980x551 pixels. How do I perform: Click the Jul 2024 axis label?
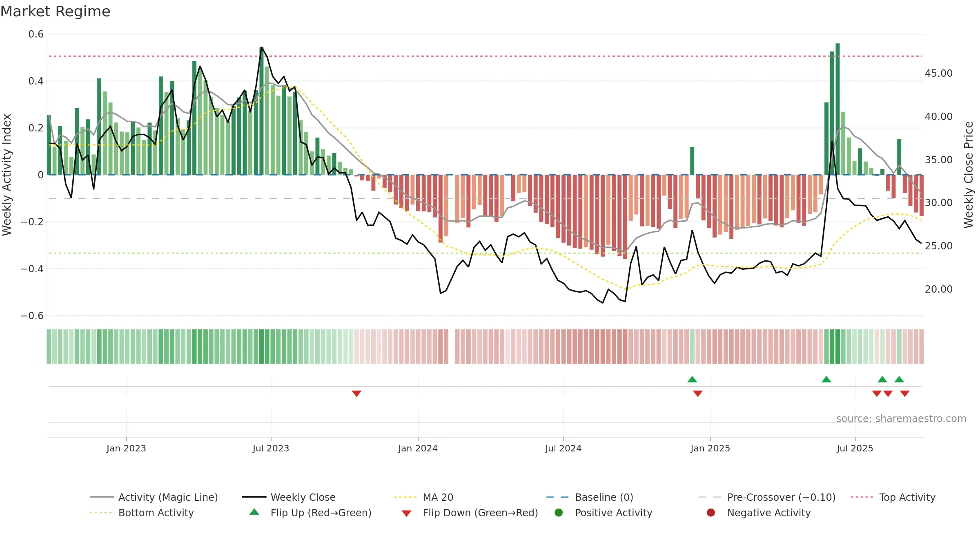563,448
